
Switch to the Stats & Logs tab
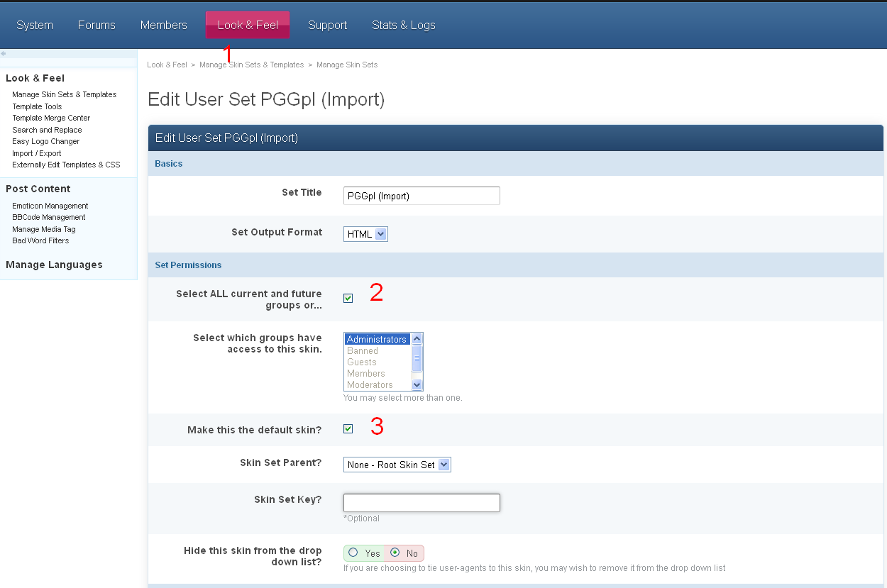(x=403, y=25)
